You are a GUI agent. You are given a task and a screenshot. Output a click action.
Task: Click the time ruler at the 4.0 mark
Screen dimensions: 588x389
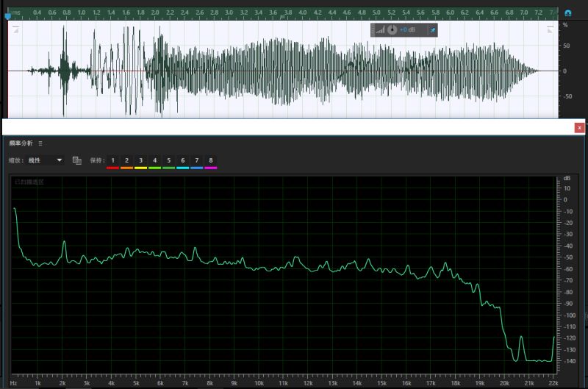point(303,13)
